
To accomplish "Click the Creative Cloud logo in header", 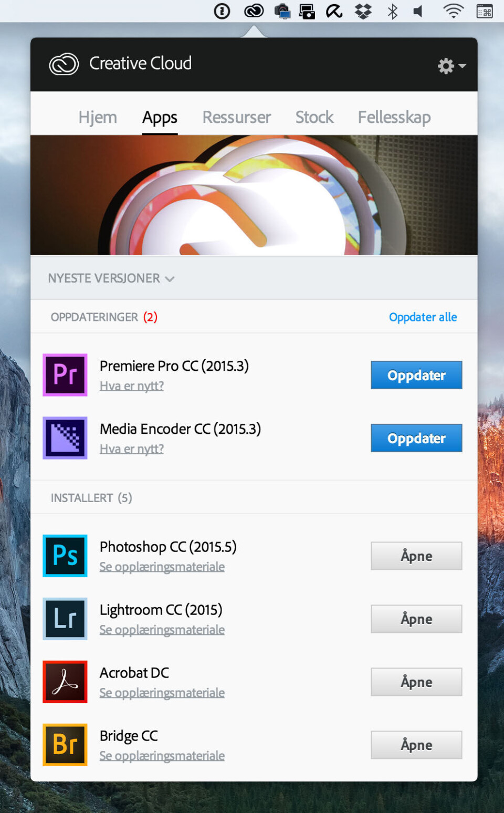I will (x=64, y=64).
